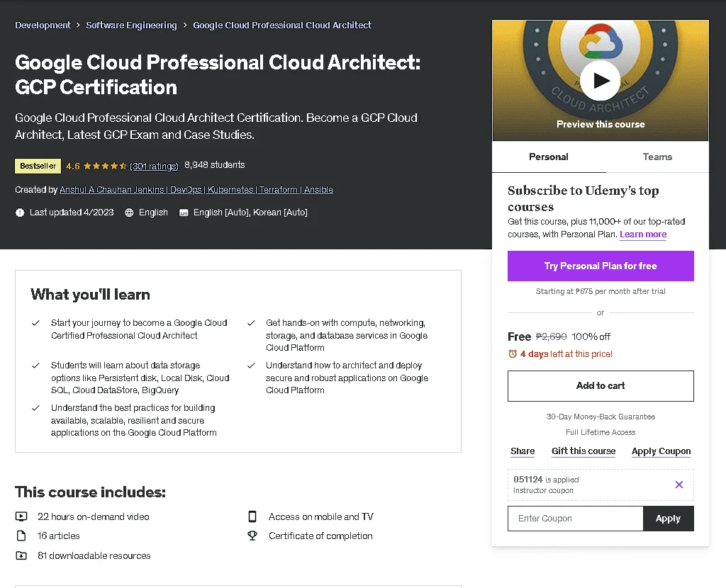Click the closed captions icon
This screenshot has height=588, width=726.
coord(184,213)
